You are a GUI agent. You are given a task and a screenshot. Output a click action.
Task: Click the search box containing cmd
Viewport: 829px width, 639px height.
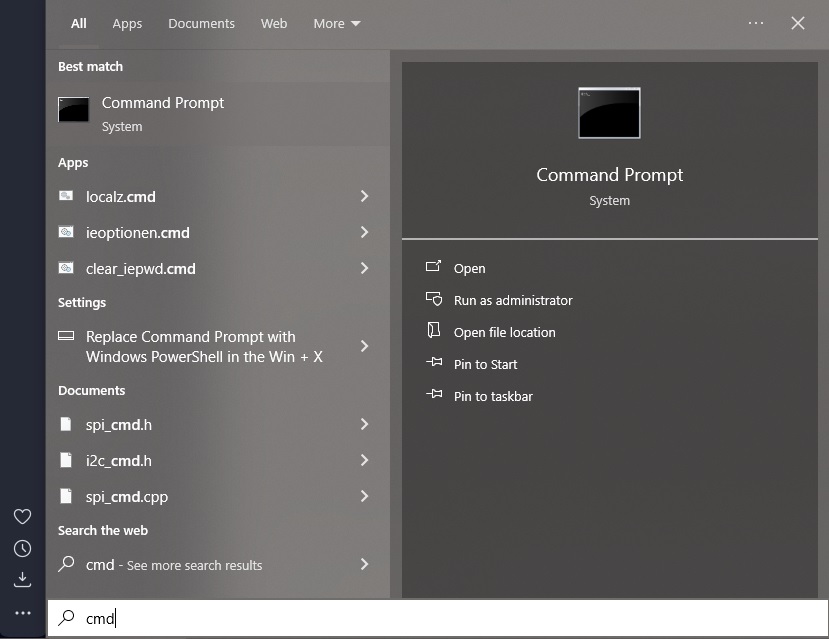tap(438, 618)
